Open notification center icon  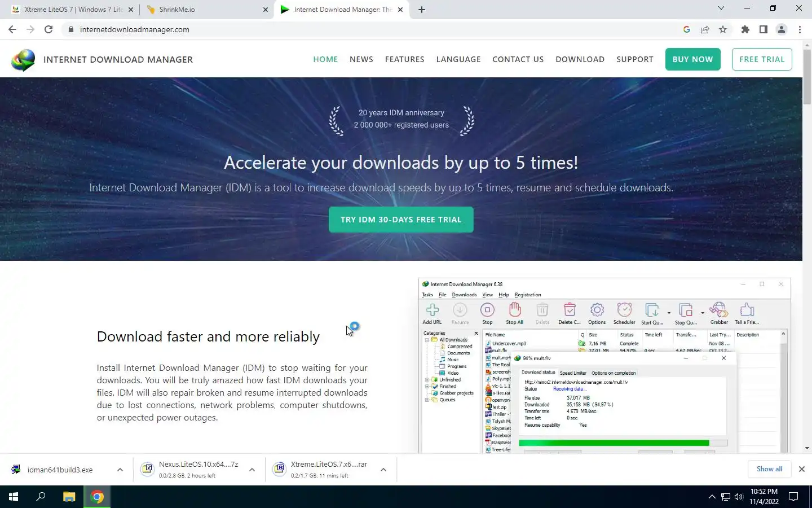pyautogui.click(x=793, y=497)
